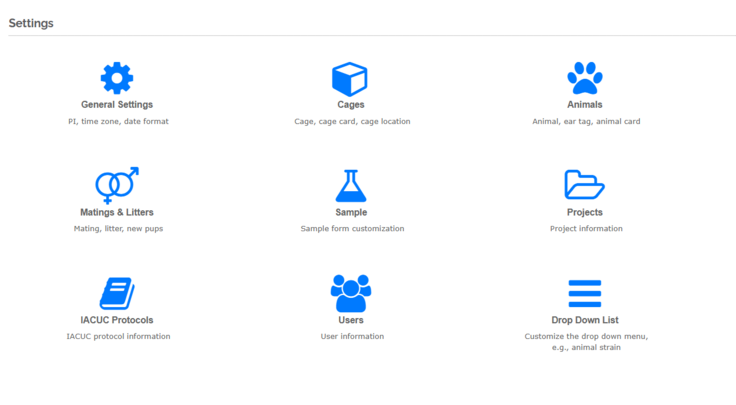736x405 pixels.
Task: Click the General Settings gear icon
Action: pos(117,78)
